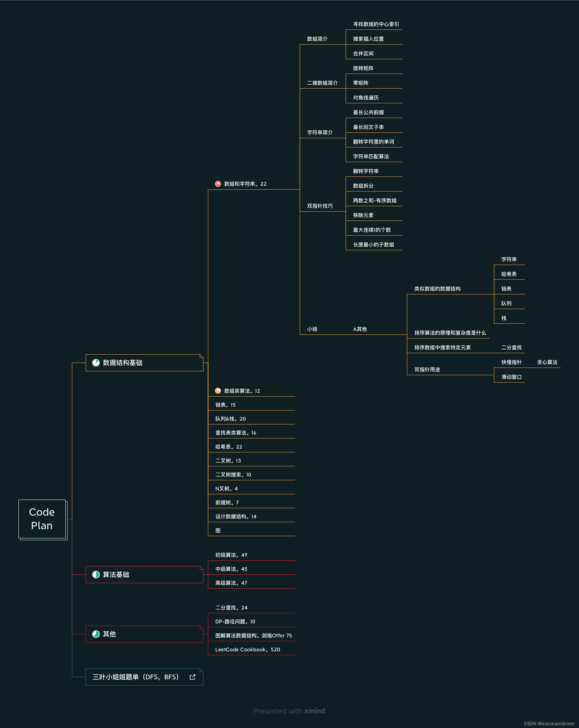Click 初级算法。49 node

pos(231,555)
